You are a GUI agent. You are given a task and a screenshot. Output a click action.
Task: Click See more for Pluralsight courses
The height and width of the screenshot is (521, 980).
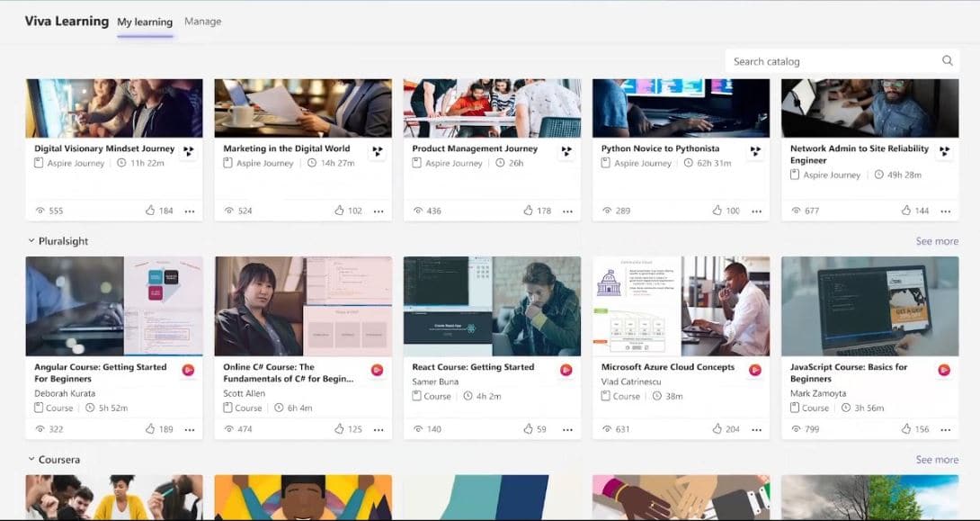tap(937, 241)
